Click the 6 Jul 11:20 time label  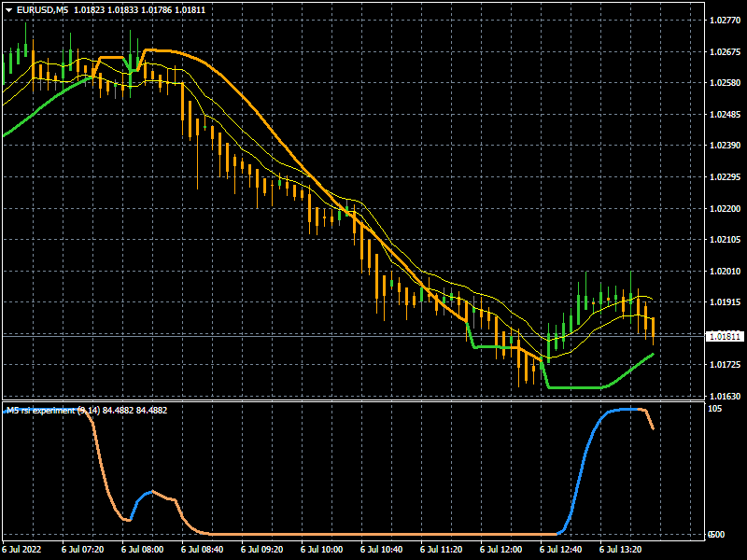coord(441,550)
